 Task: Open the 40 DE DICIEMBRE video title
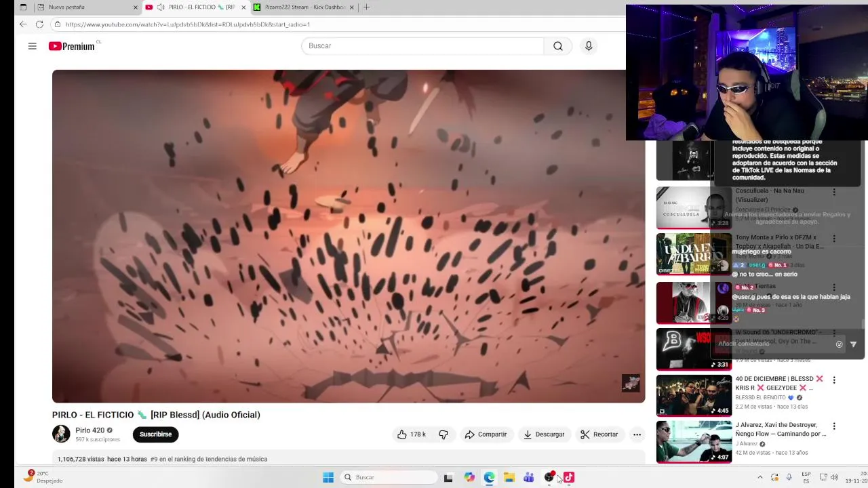coord(778,383)
